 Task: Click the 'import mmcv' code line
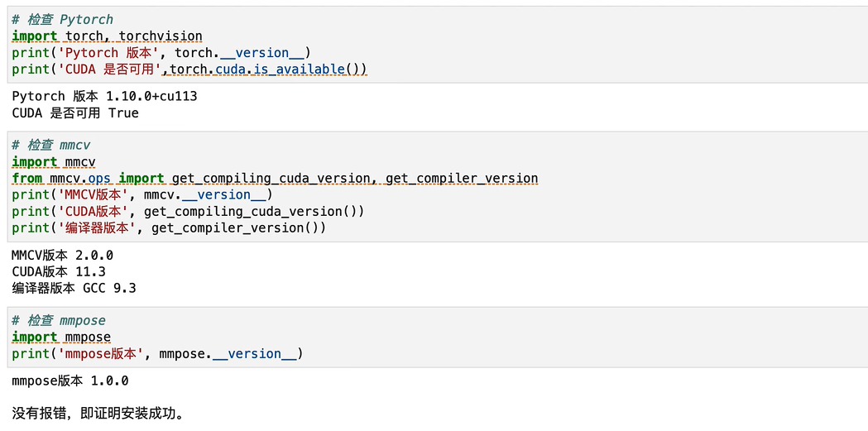[x=54, y=162]
